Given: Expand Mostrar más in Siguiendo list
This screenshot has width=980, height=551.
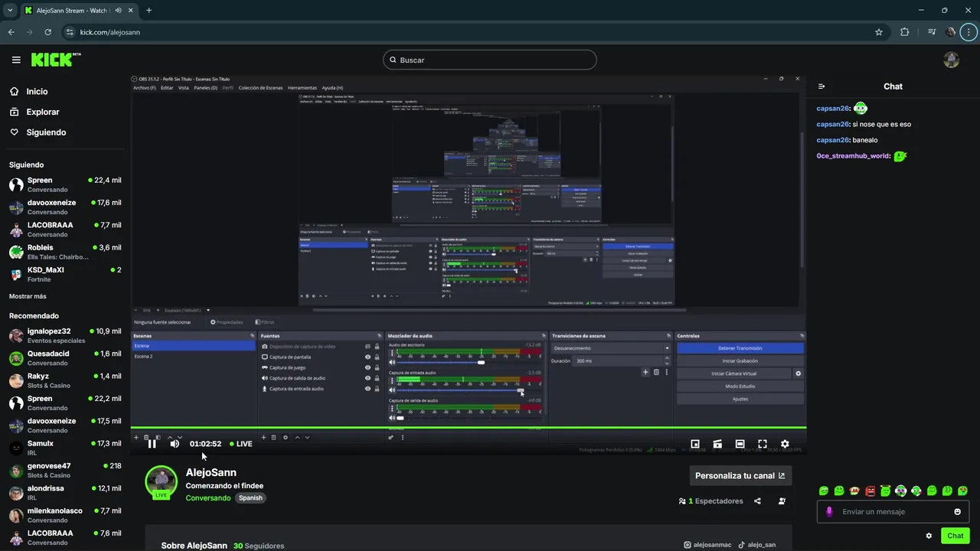Looking at the screenshot, I should pyautogui.click(x=28, y=296).
